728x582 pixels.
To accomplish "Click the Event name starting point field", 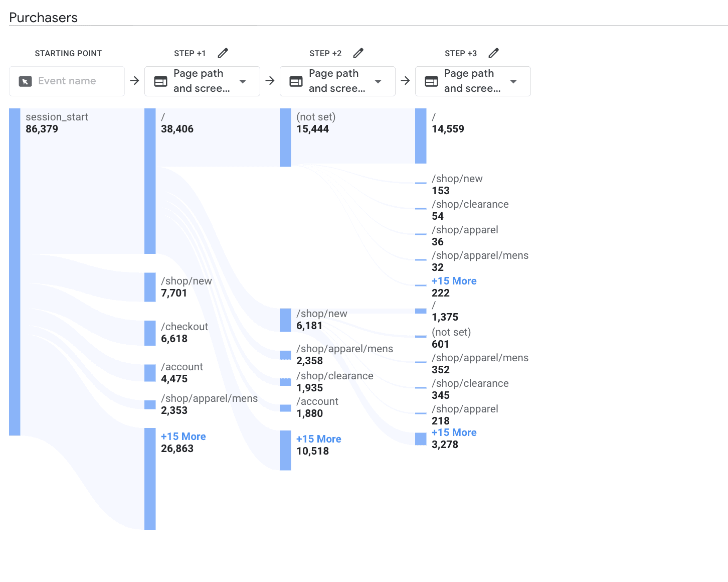I will tap(67, 81).
